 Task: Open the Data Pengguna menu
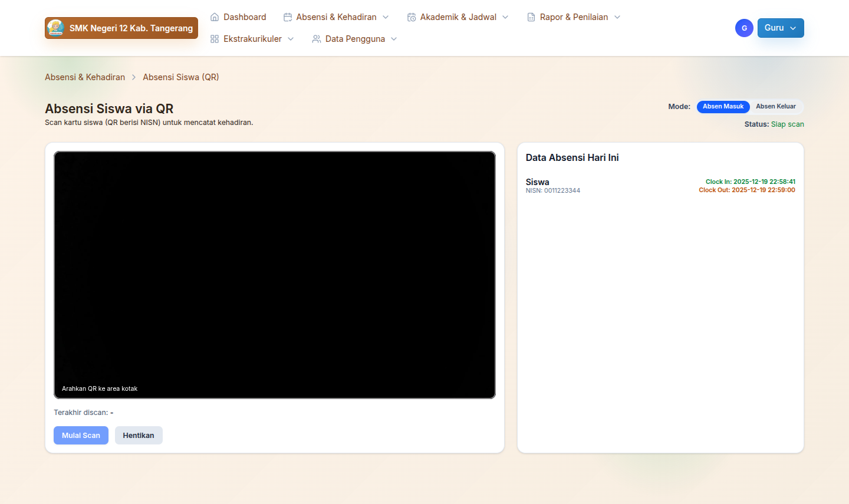355,39
